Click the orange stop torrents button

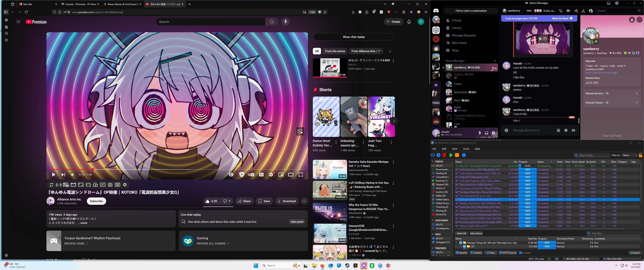click(x=457, y=155)
